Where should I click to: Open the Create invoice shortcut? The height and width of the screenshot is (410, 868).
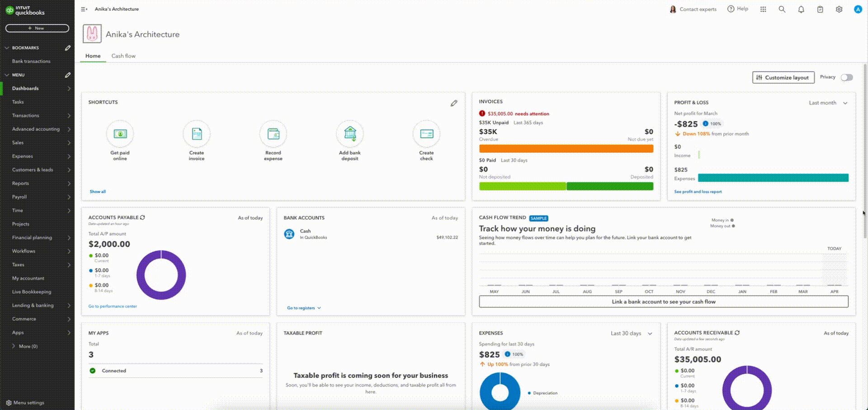[x=197, y=134]
